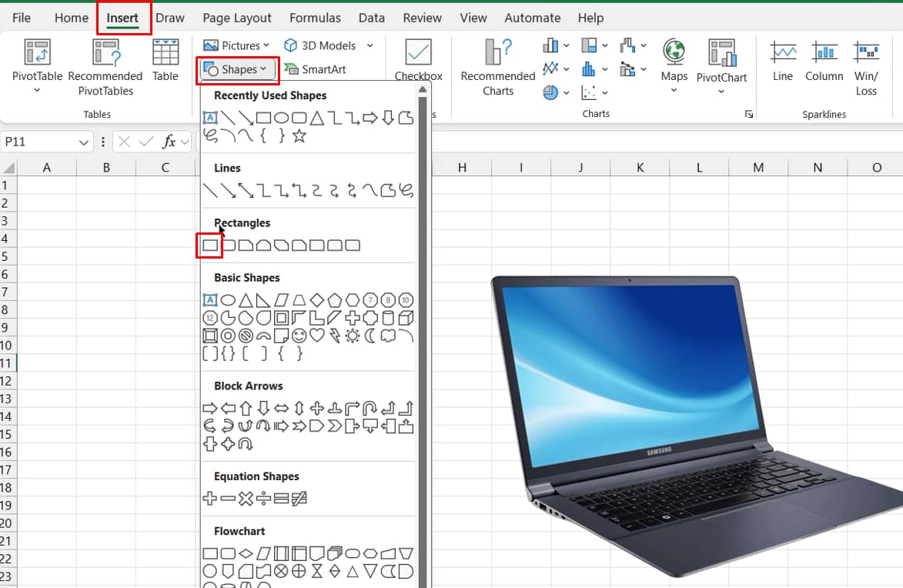Viewport: 903px width, 588px height.
Task: Open the Automate menu tab
Action: (532, 17)
